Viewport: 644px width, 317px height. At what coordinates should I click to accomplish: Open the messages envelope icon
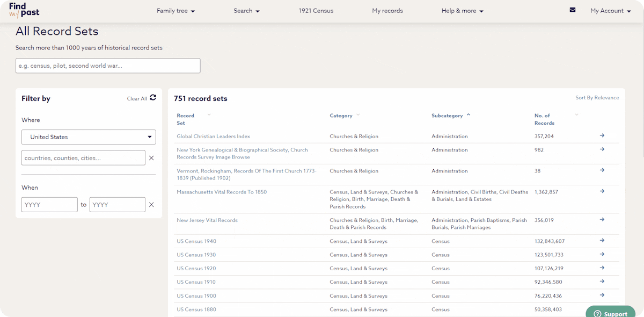point(573,10)
